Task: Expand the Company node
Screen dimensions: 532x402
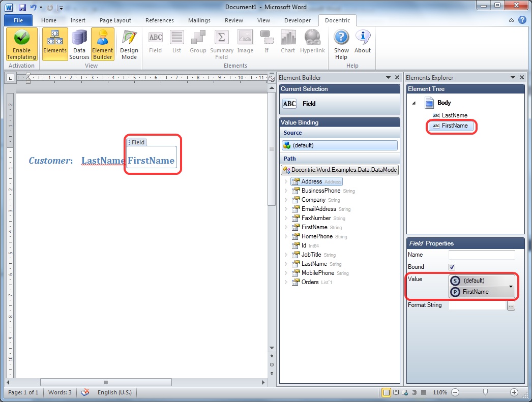Action: click(x=286, y=200)
